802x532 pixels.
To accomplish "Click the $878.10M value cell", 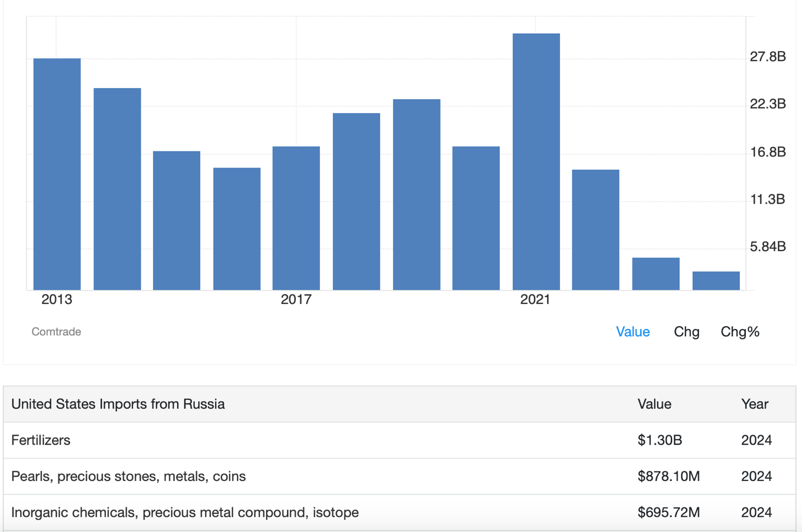I will click(669, 476).
